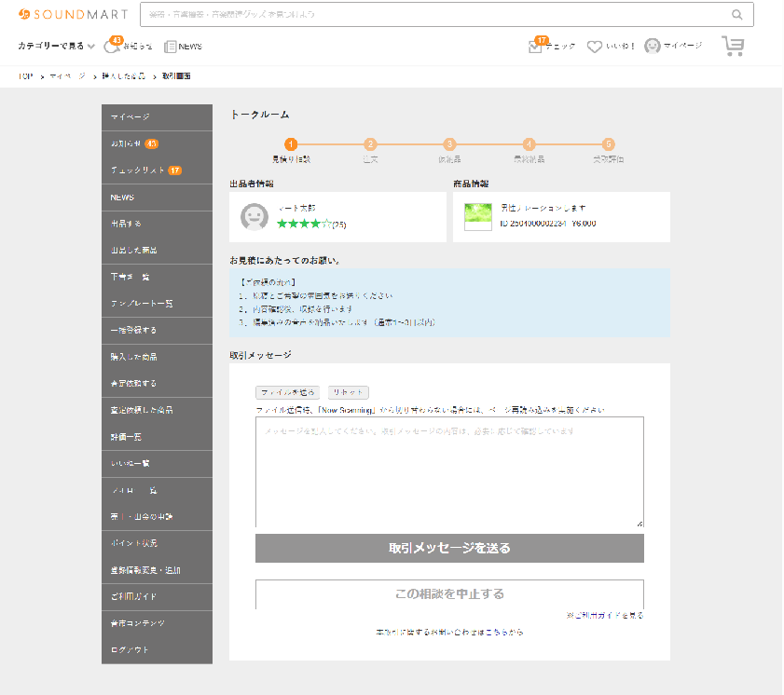Click the heart likes icon

594,47
